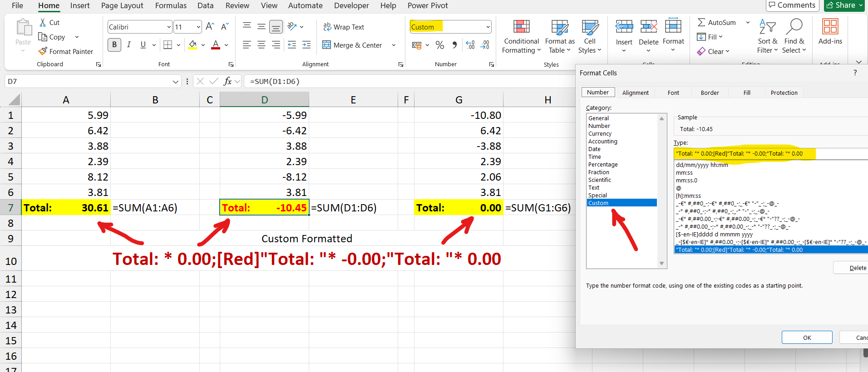Click the Orientation text angle icon
The image size is (868, 372).
[x=292, y=26]
